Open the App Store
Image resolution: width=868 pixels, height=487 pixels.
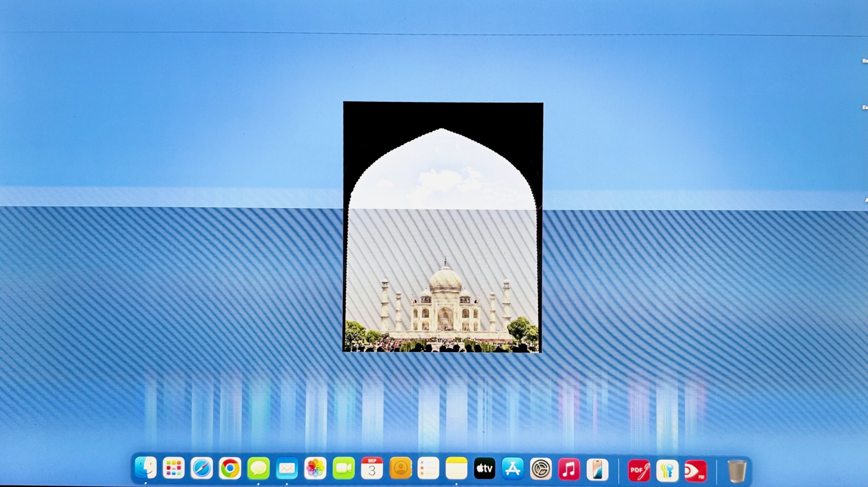click(x=513, y=468)
